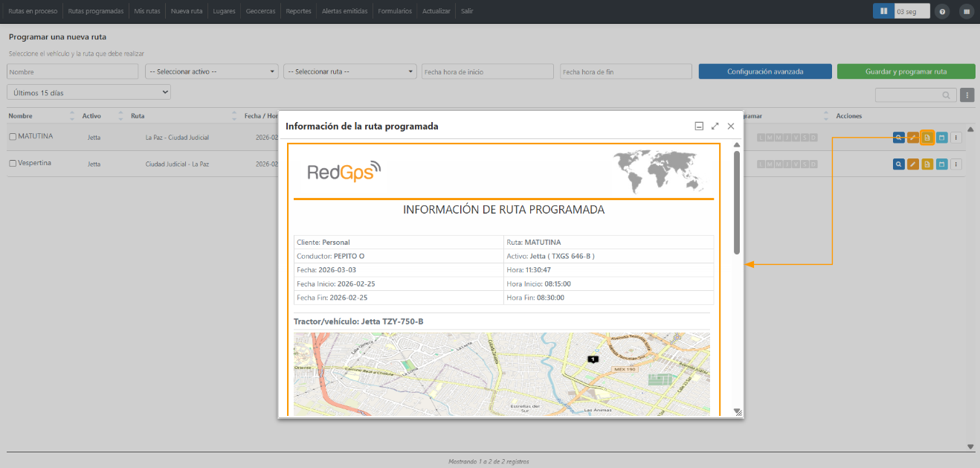
Task: Click Guardar y programar ruta button
Action: [x=906, y=71]
